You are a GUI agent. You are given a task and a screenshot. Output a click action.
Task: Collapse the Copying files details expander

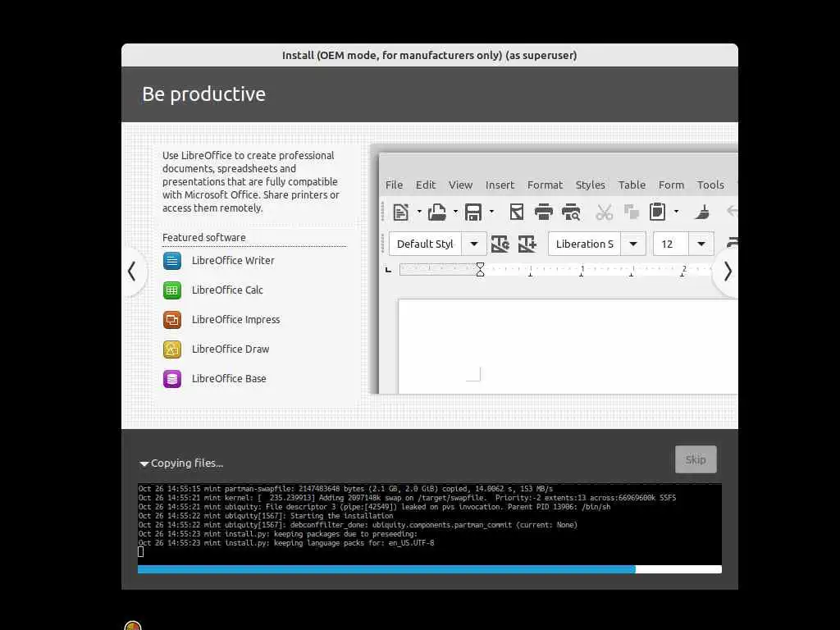click(x=144, y=464)
